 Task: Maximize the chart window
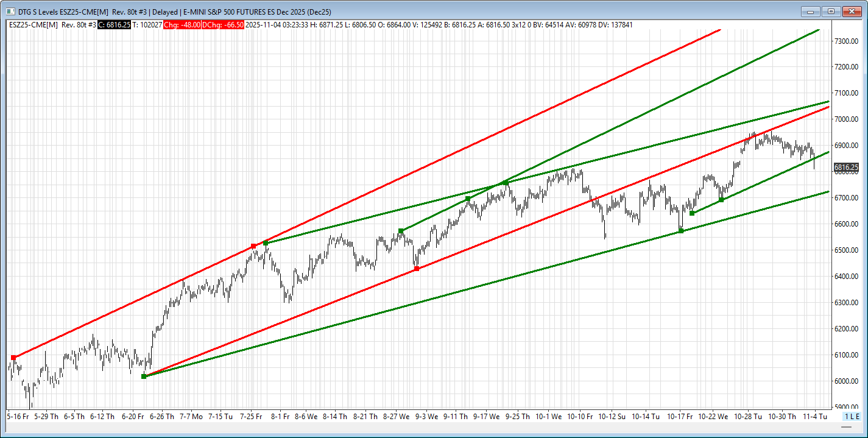(x=831, y=11)
